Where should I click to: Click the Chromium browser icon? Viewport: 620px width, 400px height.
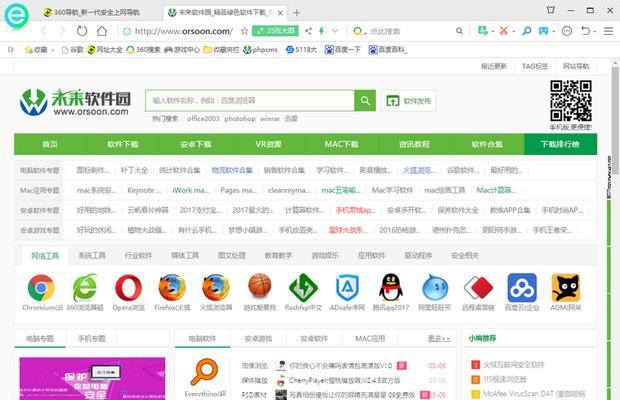click(41, 287)
